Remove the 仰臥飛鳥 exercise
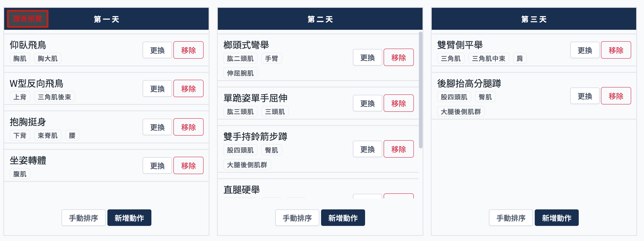 pos(188,50)
